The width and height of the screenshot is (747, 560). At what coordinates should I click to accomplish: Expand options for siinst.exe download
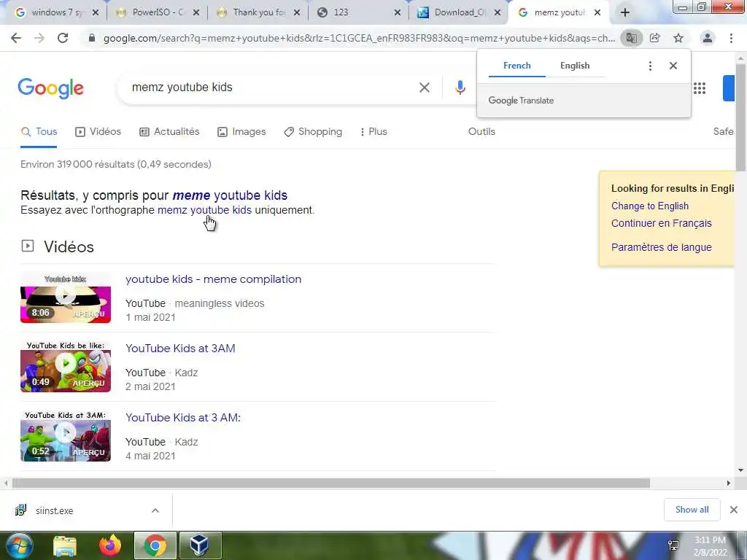click(x=155, y=510)
